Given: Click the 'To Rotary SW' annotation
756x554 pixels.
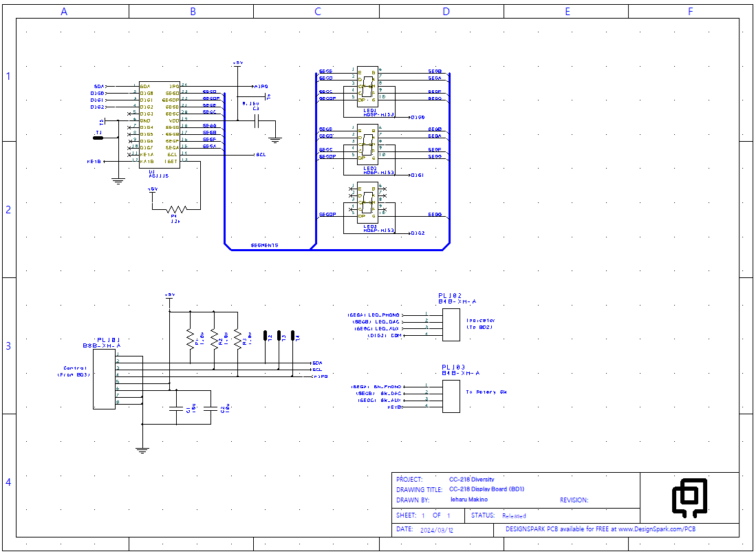Looking at the screenshot, I should [x=486, y=392].
